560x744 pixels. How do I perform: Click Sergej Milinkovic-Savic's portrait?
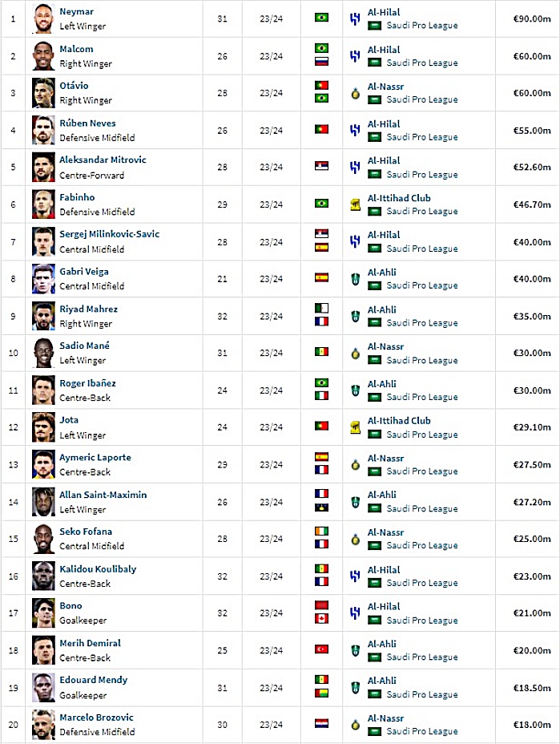pyautogui.click(x=43, y=241)
